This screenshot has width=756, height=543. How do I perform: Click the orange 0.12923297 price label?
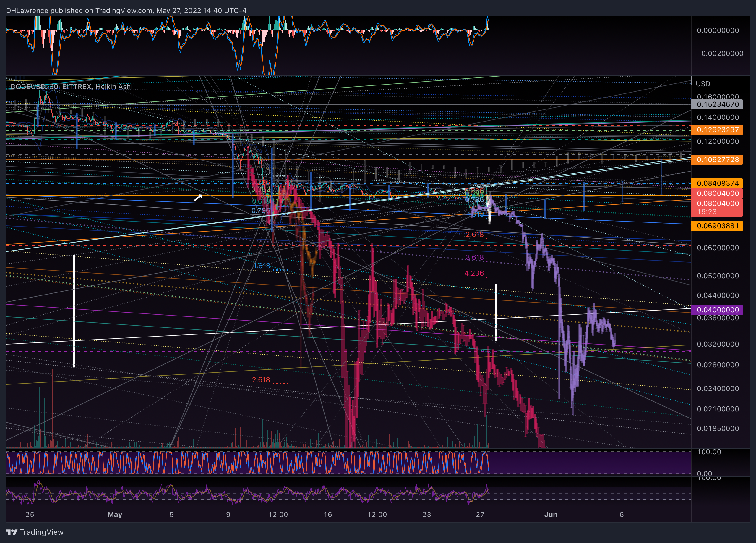pyautogui.click(x=717, y=130)
